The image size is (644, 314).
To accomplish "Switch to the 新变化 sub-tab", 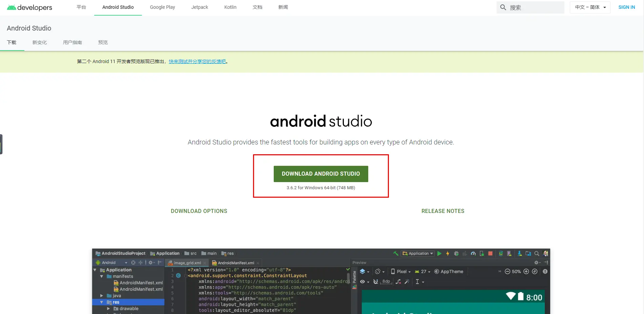I will point(40,42).
